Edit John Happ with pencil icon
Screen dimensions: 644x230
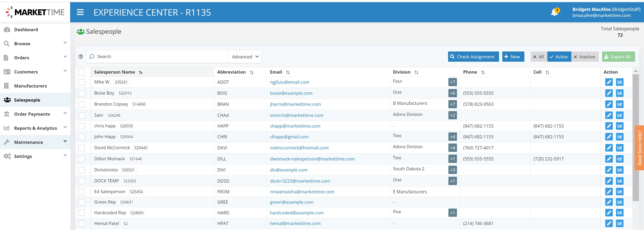click(609, 137)
